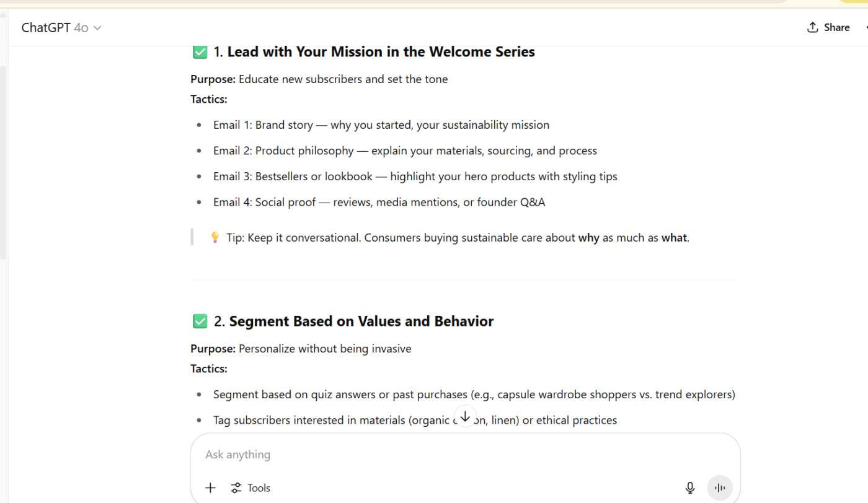
Task: Click the Email 3: Bestsellers or lookbook bullet
Action: point(415,177)
